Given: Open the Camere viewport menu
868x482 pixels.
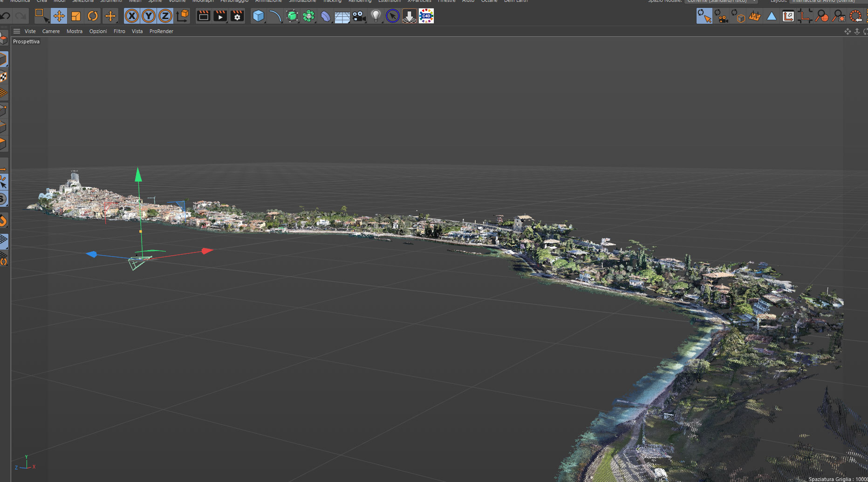Looking at the screenshot, I should coord(51,31).
